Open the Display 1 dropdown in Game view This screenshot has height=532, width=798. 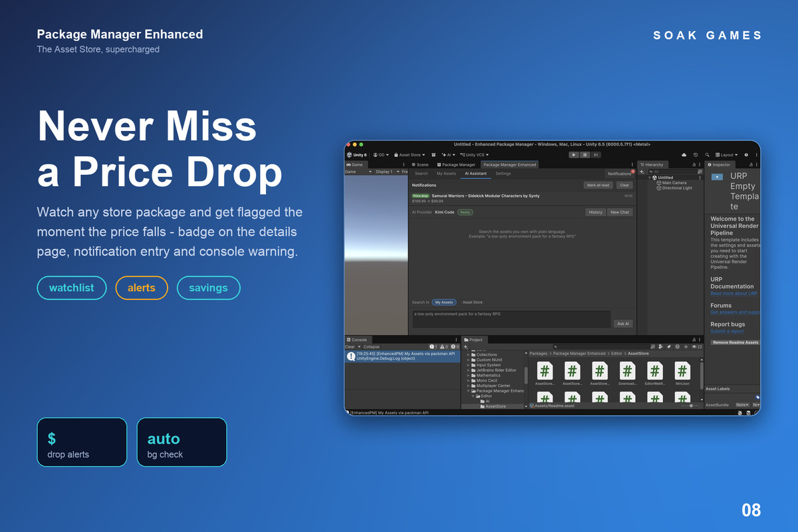tap(386, 172)
